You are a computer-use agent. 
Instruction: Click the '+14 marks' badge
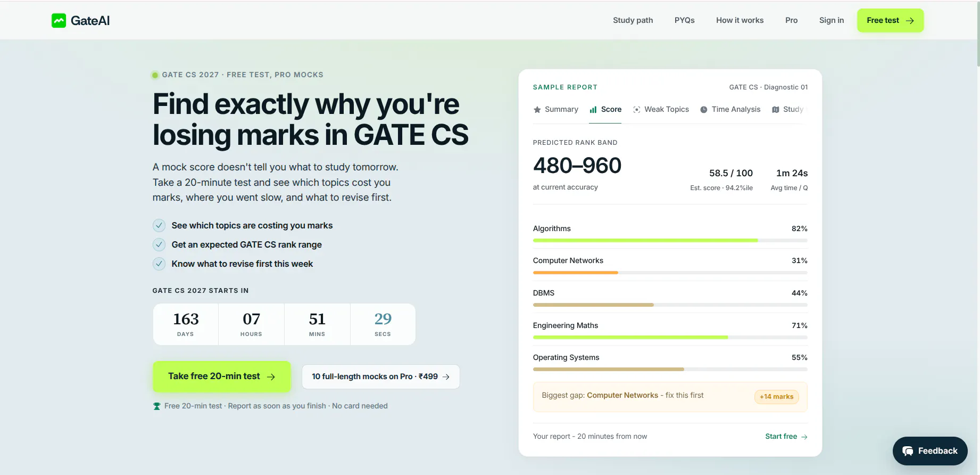pyautogui.click(x=776, y=397)
